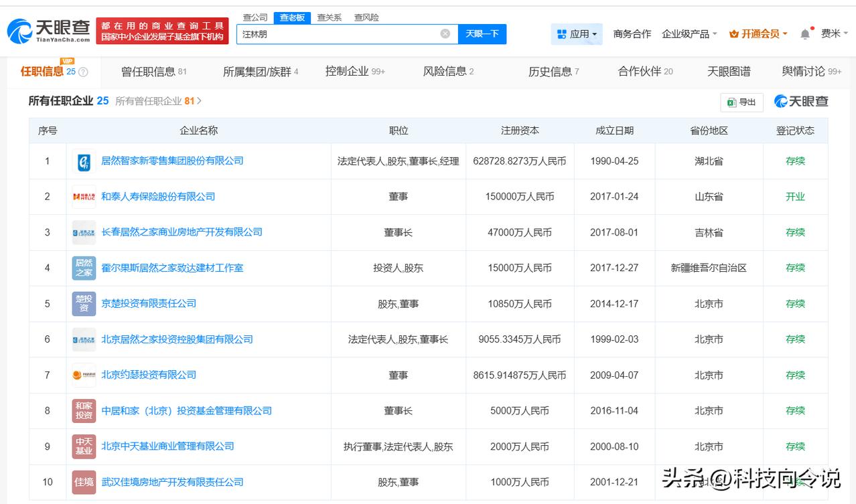Image resolution: width=856 pixels, height=504 pixels.
Task: Click the 天眼一下 search button
Action: pyautogui.click(x=482, y=33)
